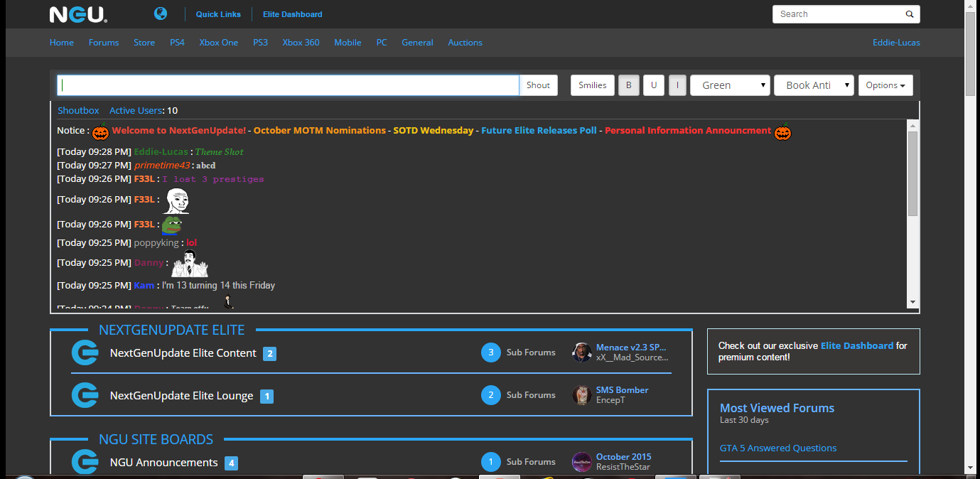Screen dimensions: 980x479
Task: Open the Green text color dropdown
Action: tap(731, 85)
